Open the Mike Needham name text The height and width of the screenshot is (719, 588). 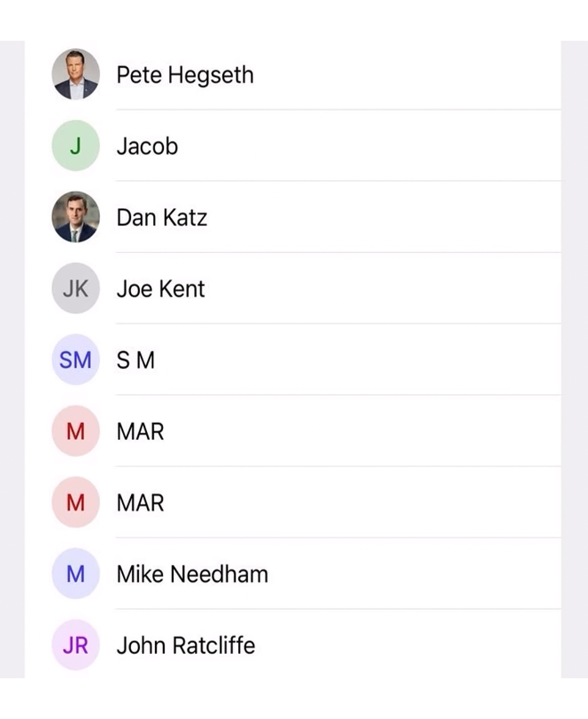192,574
